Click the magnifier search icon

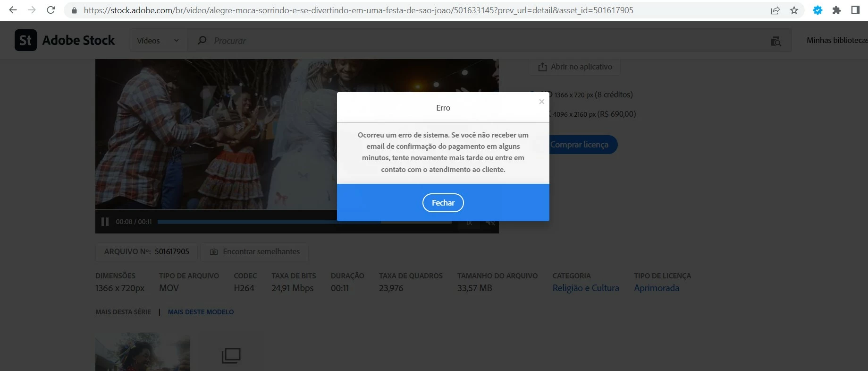point(202,41)
